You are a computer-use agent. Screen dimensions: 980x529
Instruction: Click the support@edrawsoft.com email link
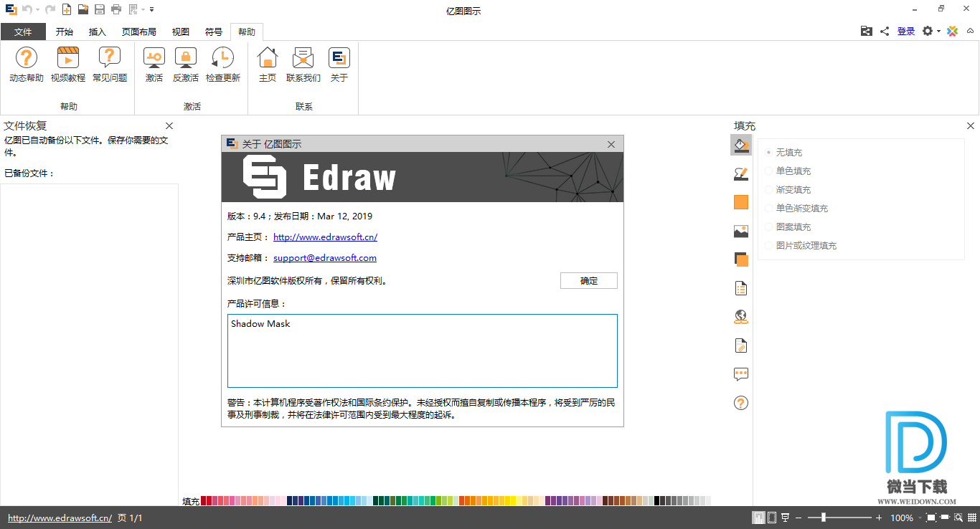click(325, 257)
